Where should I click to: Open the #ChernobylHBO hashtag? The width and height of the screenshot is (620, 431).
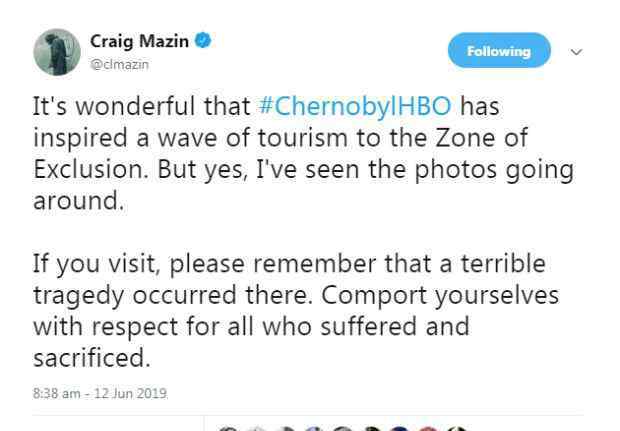point(355,107)
